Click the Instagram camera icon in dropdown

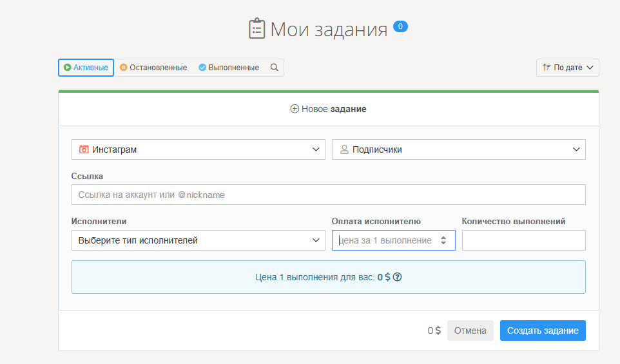pyautogui.click(x=84, y=149)
